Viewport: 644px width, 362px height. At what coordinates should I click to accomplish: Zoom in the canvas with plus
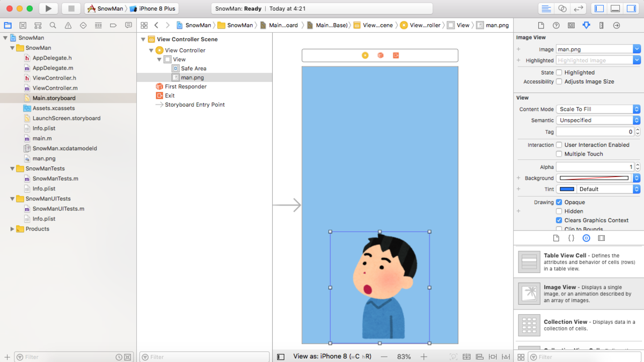[424, 357]
